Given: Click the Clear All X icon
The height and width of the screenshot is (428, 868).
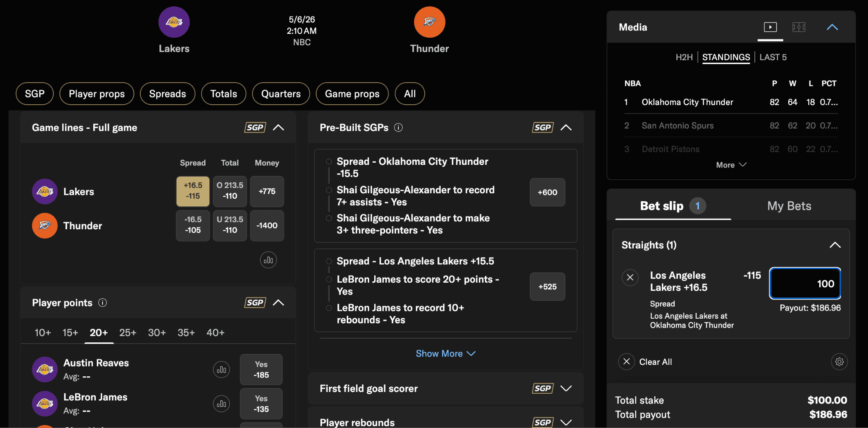Looking at the screenshot, I should coord(626,362).
